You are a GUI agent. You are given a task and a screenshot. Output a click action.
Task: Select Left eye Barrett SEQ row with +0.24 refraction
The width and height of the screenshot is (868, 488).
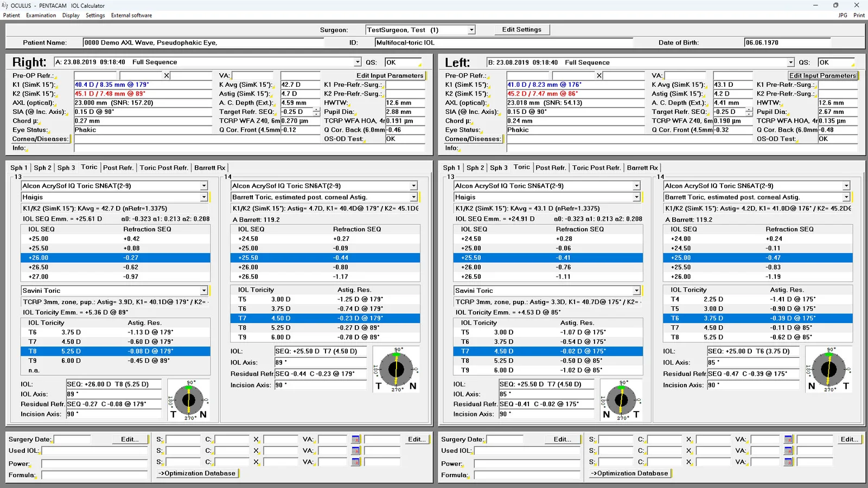(x=758, y=239)
